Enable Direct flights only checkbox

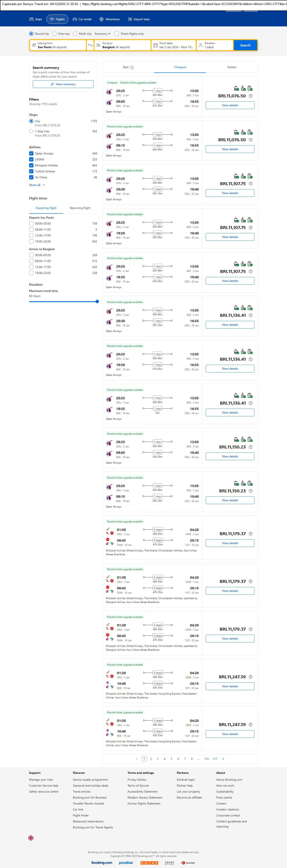tap(117, 34)
